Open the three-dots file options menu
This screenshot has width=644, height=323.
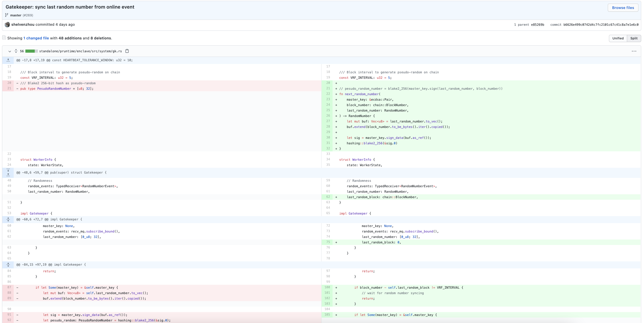(x=634, y=51)
